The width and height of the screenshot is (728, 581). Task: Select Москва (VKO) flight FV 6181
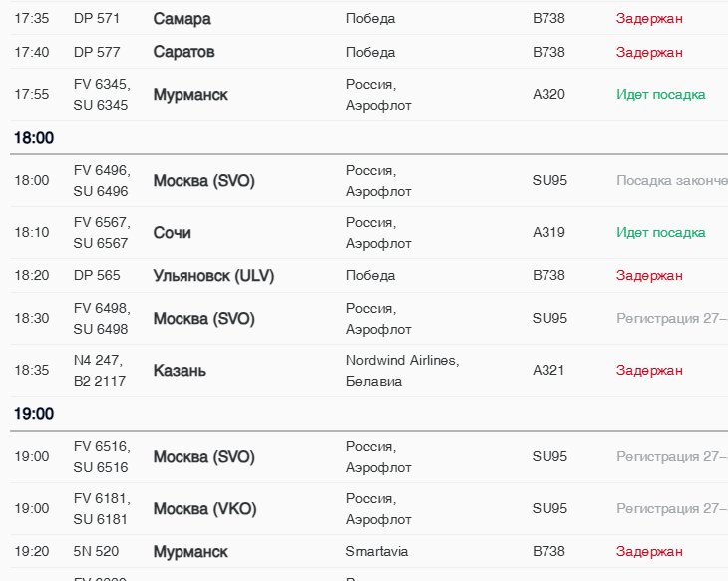click(x=204, y=509)
